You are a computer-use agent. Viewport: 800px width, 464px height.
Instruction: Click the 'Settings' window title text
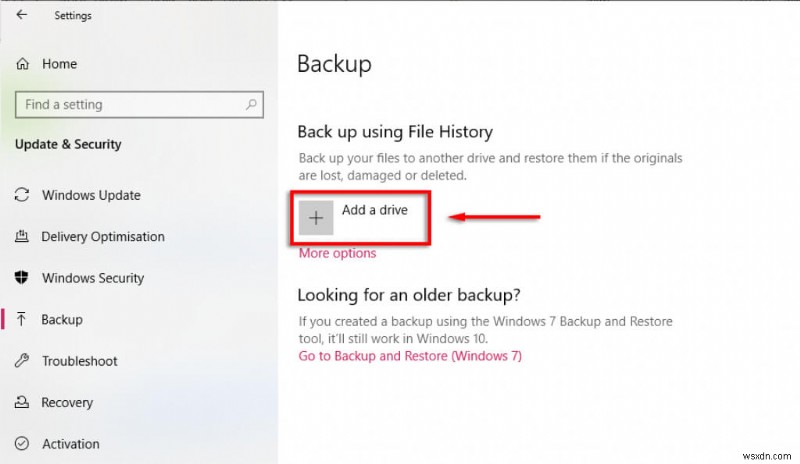tap(73, 16)
